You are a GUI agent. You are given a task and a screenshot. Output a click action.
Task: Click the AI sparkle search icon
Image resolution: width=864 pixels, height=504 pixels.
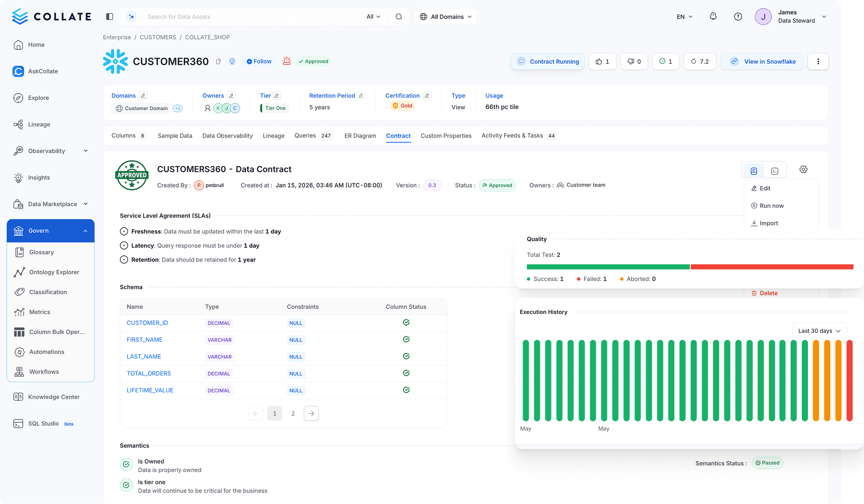point(131,17)
